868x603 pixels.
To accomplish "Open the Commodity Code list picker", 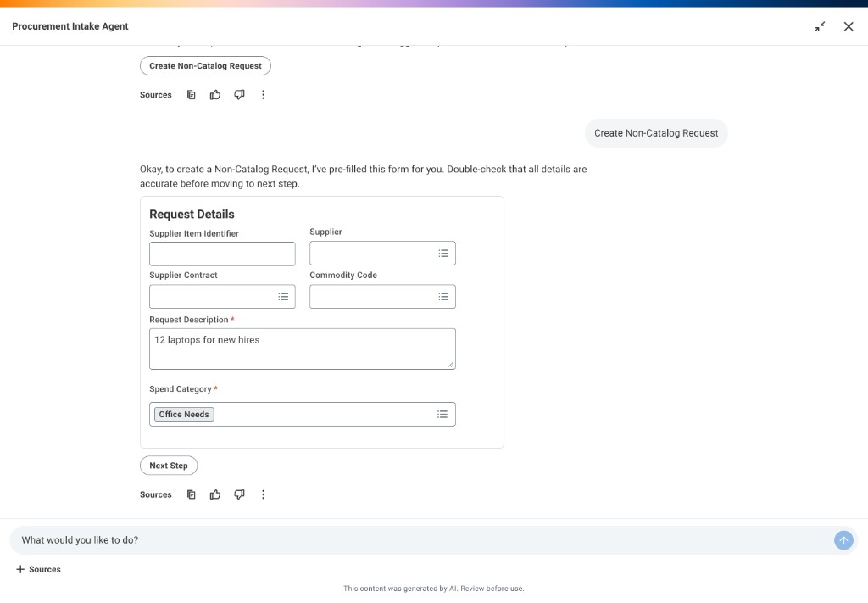I will coord(443,297).
